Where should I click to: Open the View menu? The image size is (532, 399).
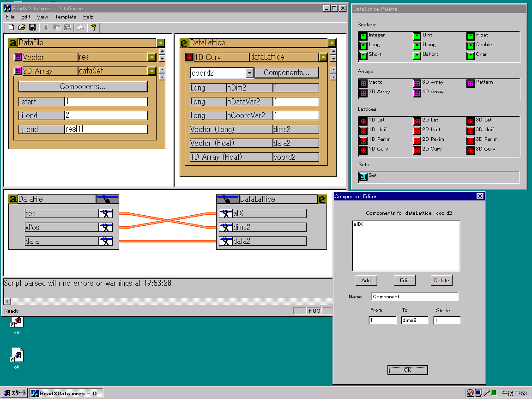point(42,17)
